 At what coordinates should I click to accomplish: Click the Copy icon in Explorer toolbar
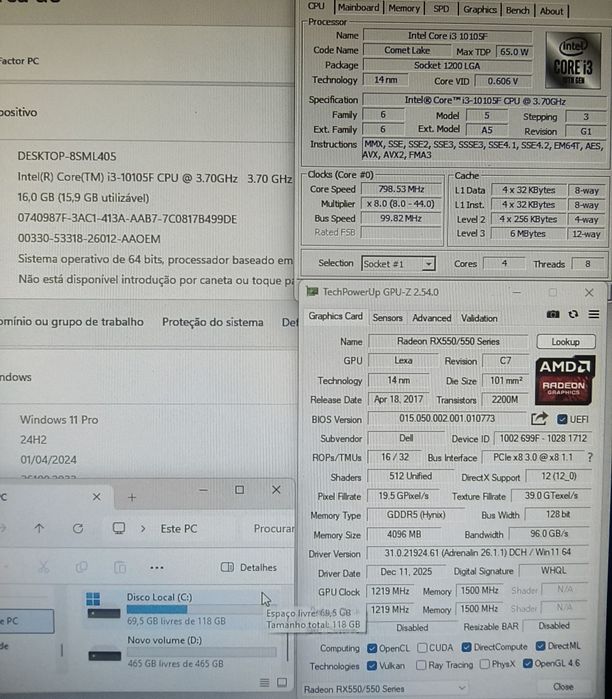click(81, 567)
